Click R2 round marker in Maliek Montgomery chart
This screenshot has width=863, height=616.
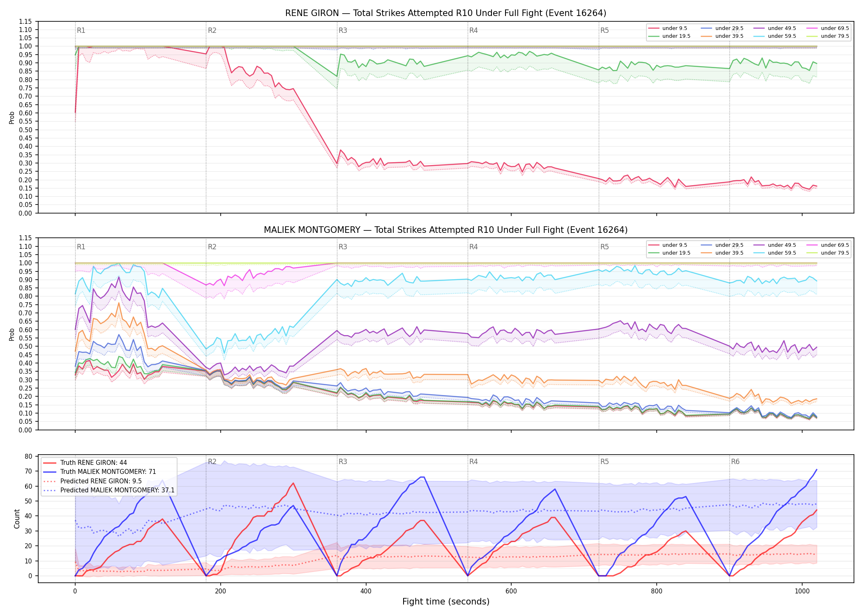[x=212, y=247]
